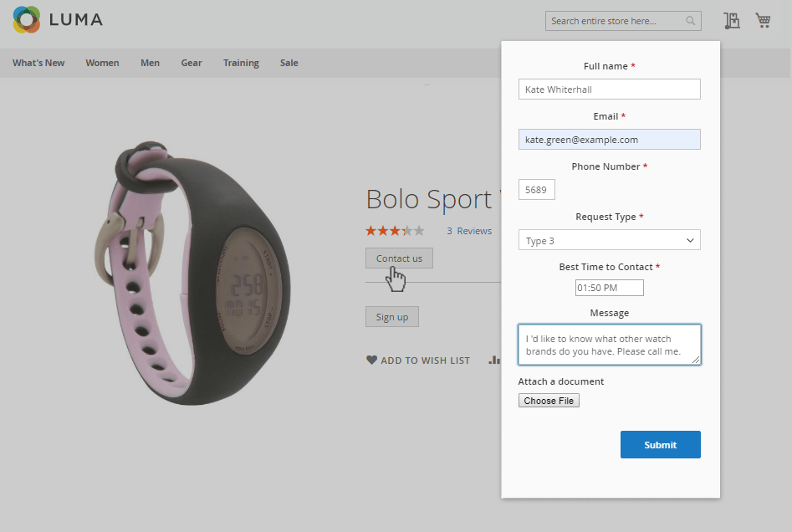The image size is (792, 532).
Task: Open the Women menu
Action: 102,63
